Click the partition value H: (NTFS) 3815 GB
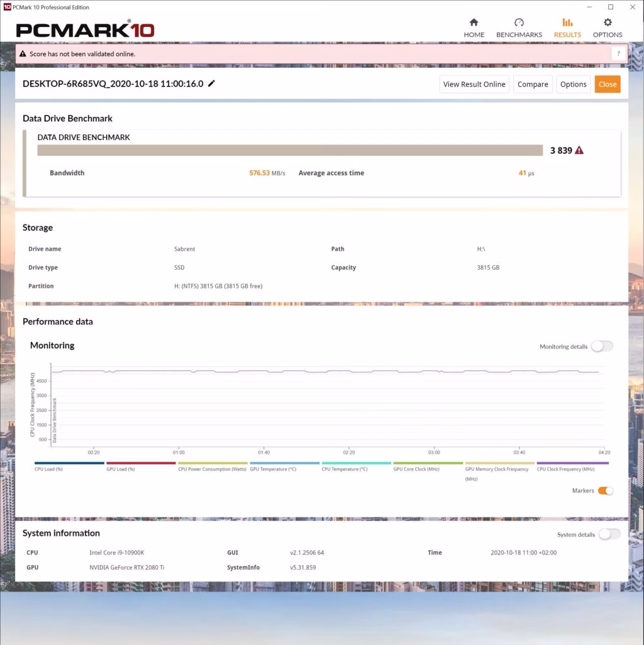This screenshot has height=645, width=644. click(x=218, y=286)
